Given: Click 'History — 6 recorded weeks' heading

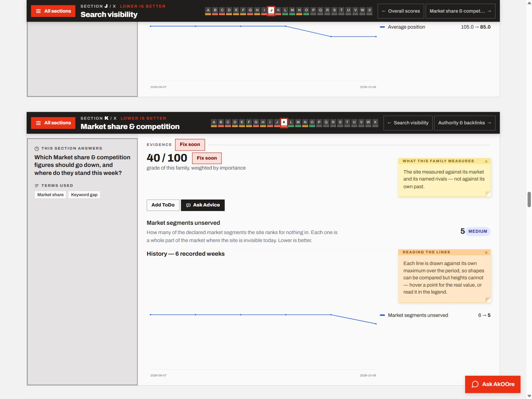Looking at the screenshot, I should 186,254.
